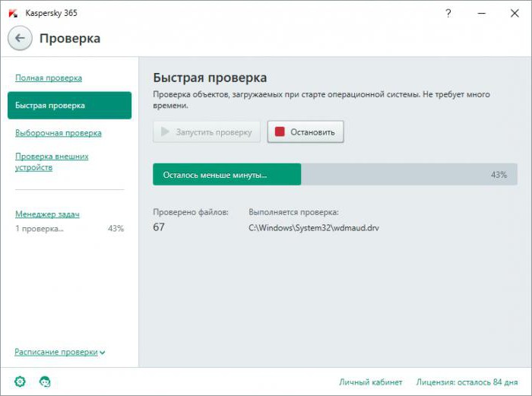Screen dimensions: 532x396
Task: Click the Выполняется проверка label
Action: click(293, 212)
